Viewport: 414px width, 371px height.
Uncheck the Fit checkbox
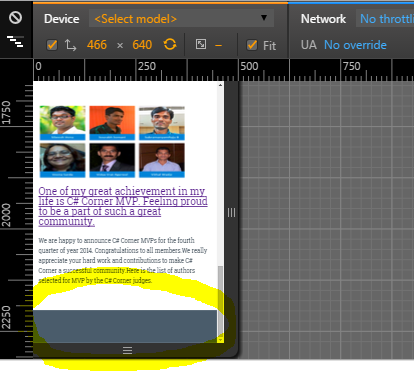pyautogui.click(x=252, y=45)
